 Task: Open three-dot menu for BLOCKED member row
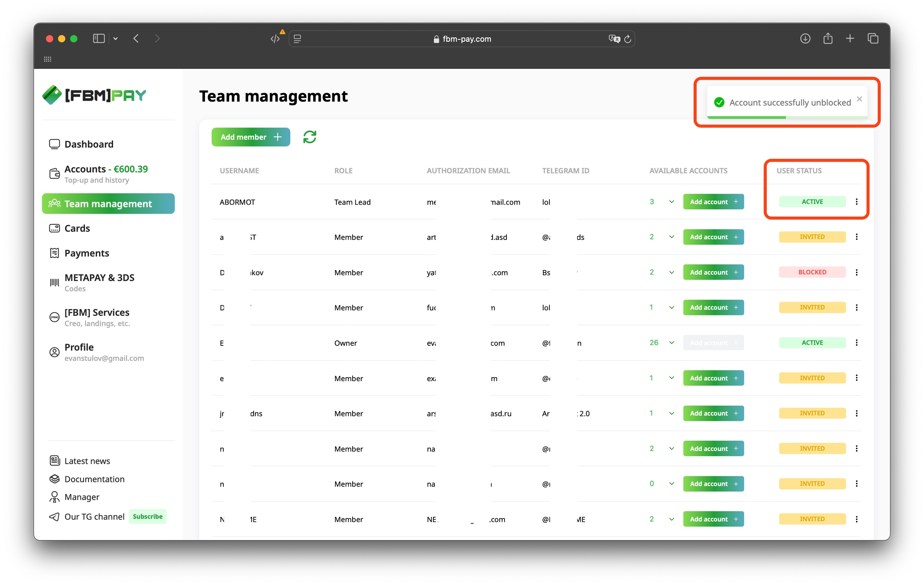[x=857, y=272]
